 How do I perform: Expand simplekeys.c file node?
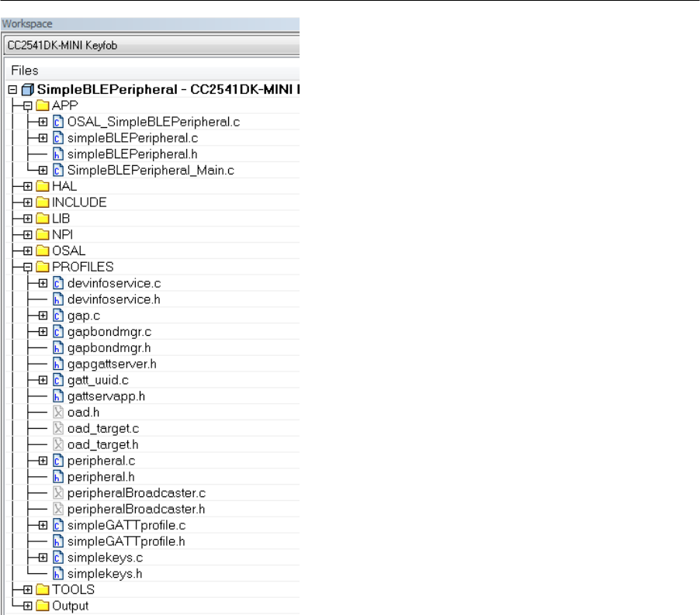click(43, 558)
